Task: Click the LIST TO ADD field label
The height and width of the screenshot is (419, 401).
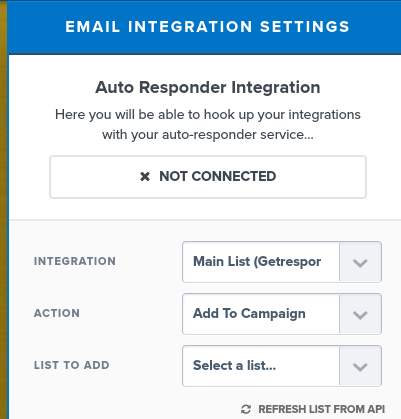Action: [71, 365]
